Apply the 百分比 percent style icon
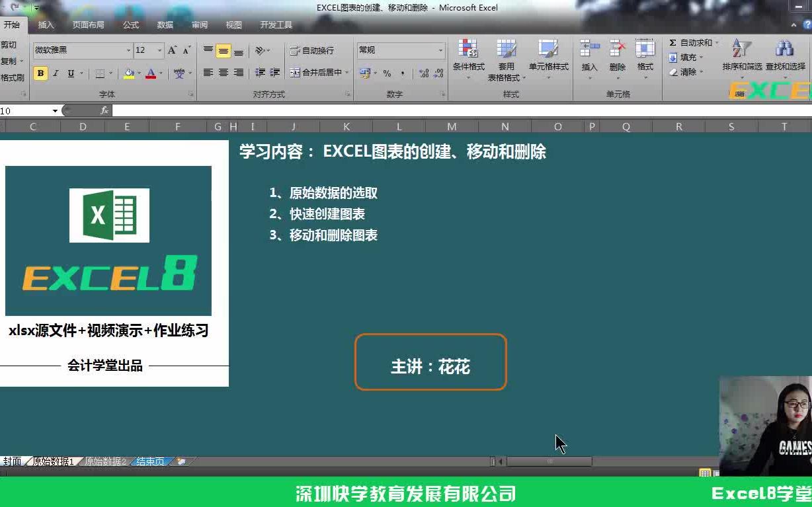Screen dimensions: 812x507 [387, 73]
